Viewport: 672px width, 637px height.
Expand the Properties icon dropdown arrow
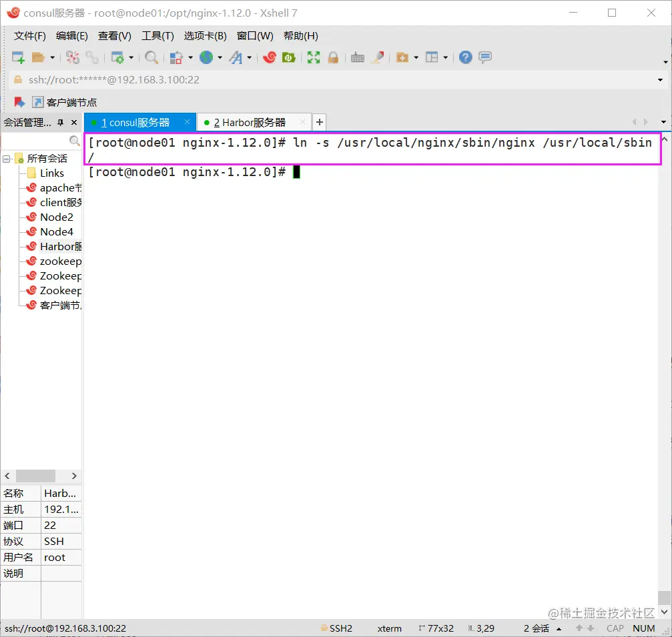131,57
